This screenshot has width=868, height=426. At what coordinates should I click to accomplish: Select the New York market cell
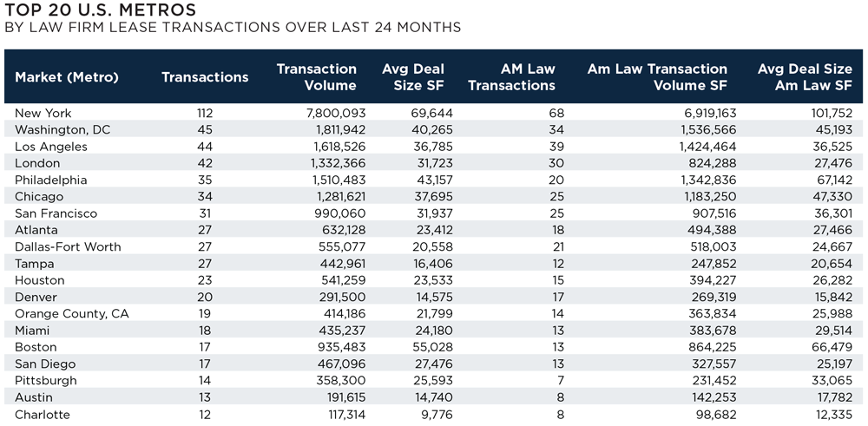click(43, 113)
